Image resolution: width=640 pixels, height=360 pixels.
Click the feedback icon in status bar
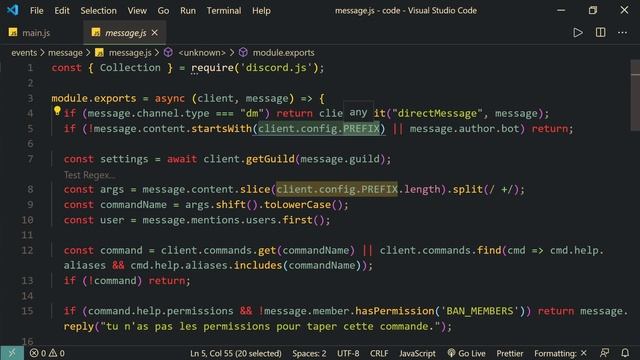pos(604,353)
